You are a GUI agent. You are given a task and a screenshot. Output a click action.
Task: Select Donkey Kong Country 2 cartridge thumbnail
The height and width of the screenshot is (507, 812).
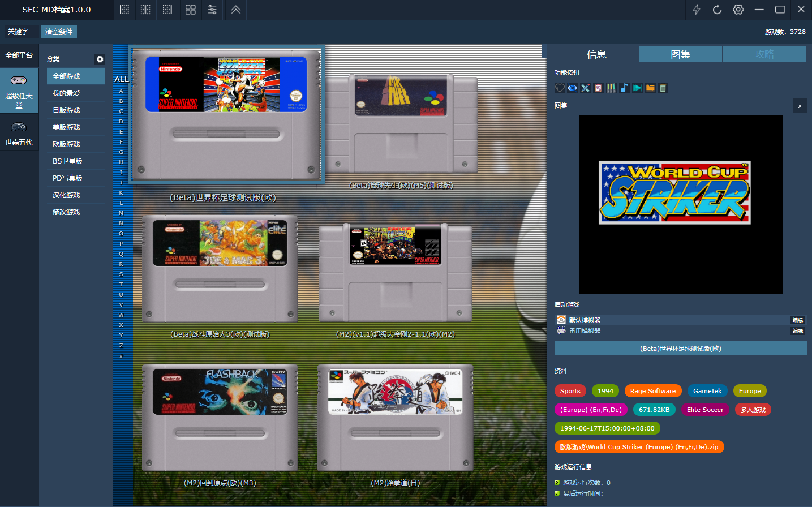[x=396, y=273]
